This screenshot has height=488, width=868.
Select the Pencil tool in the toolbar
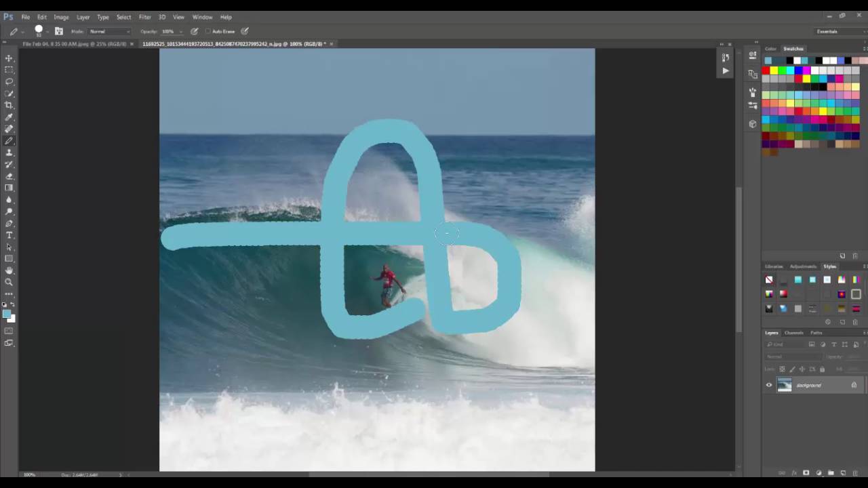tap(9, 141)
